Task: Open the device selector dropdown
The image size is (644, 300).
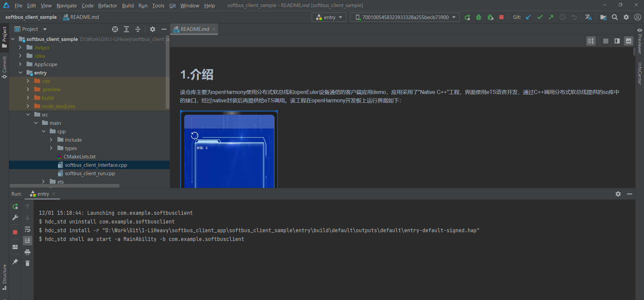Action: pos(405,17)
